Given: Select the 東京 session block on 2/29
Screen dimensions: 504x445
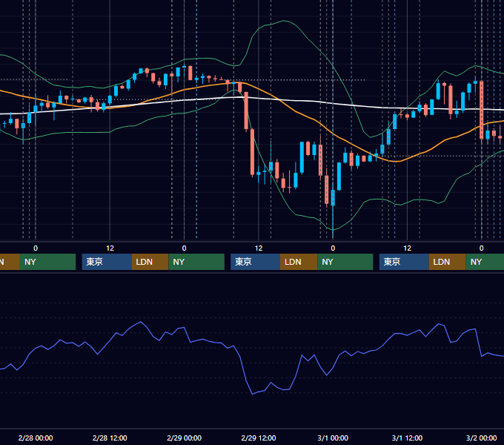Looking at the screenshot, I should [256, 262].
